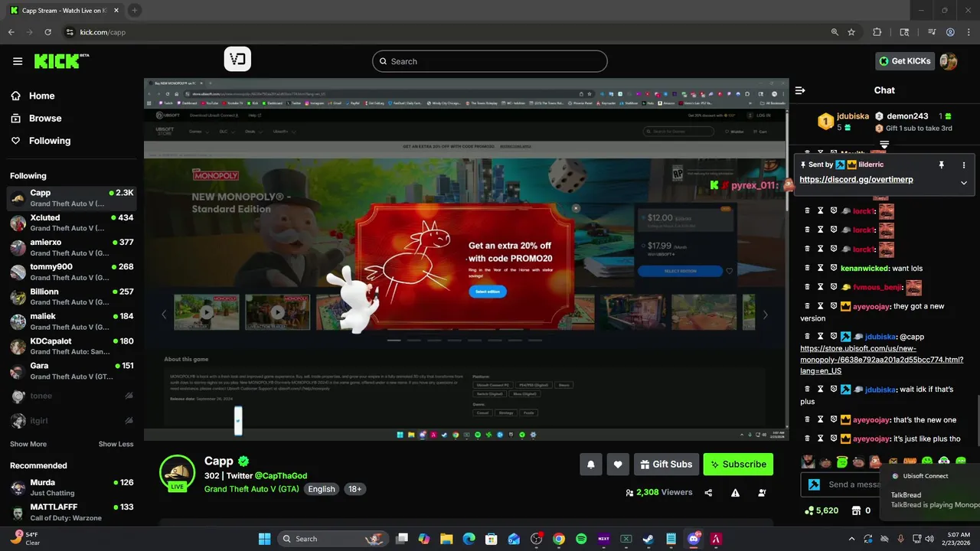The height and width of the screenshot is (551, 980).
Task: Open the user avatar next to Get KICKs
Action: pos(949,61)
